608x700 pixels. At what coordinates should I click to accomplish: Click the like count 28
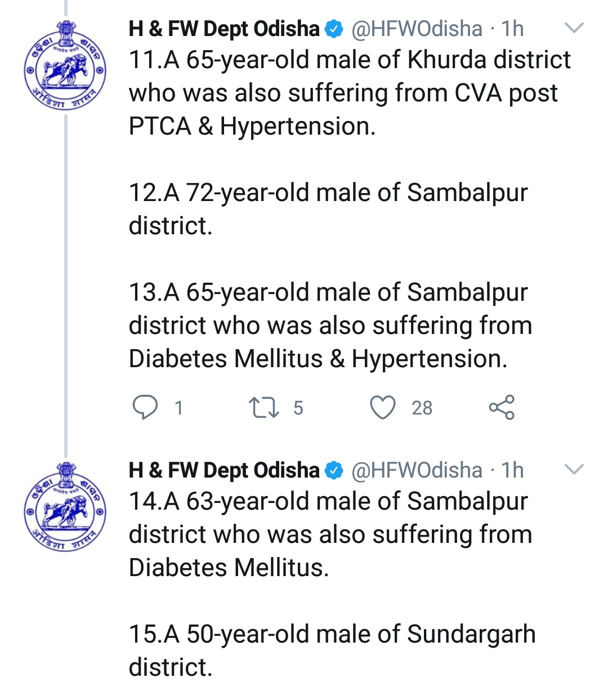422,408
